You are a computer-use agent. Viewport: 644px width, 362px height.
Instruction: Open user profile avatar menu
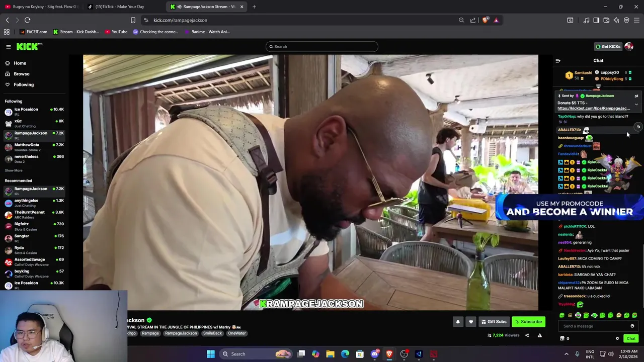point(629,47)
